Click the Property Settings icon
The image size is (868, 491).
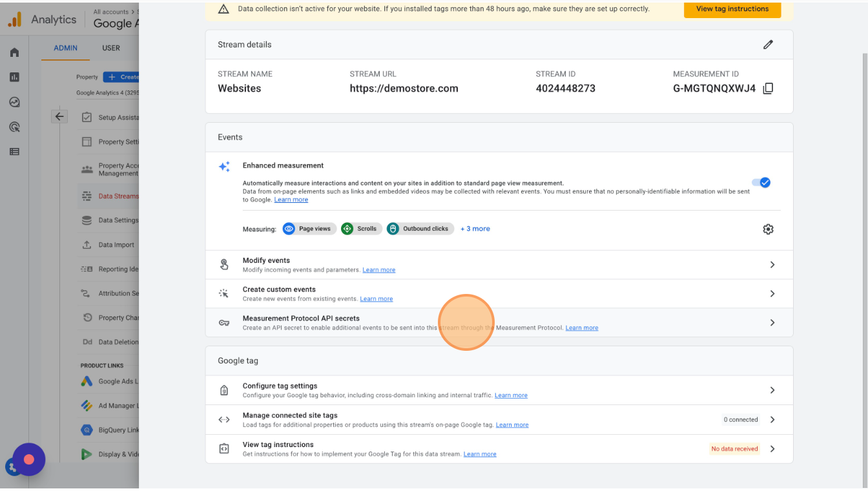tap(87, 141)
